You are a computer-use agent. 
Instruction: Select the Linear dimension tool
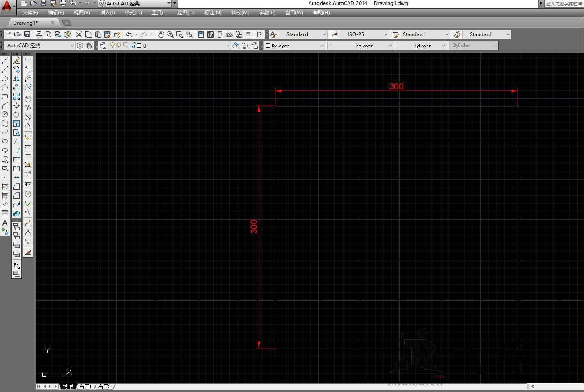click(28, 60)
